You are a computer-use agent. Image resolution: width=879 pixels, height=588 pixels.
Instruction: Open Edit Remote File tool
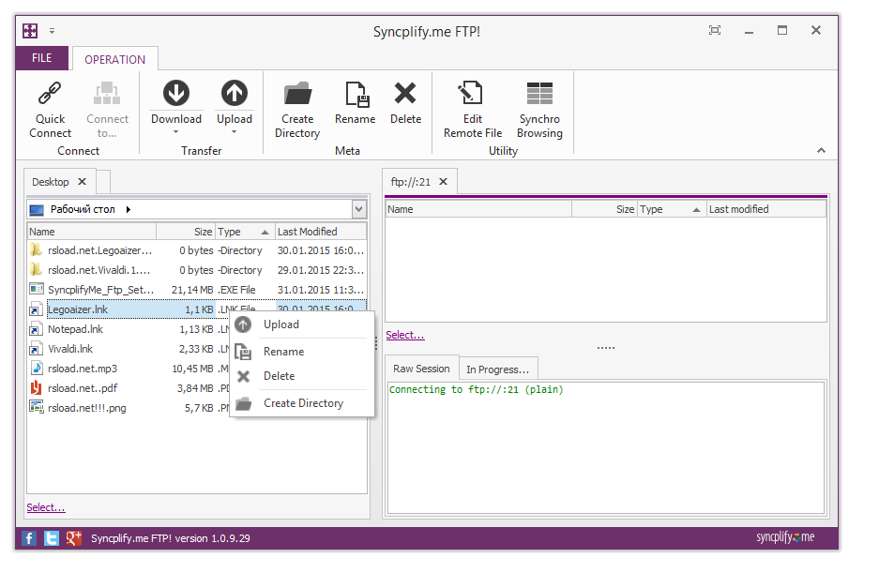point(473,110)
